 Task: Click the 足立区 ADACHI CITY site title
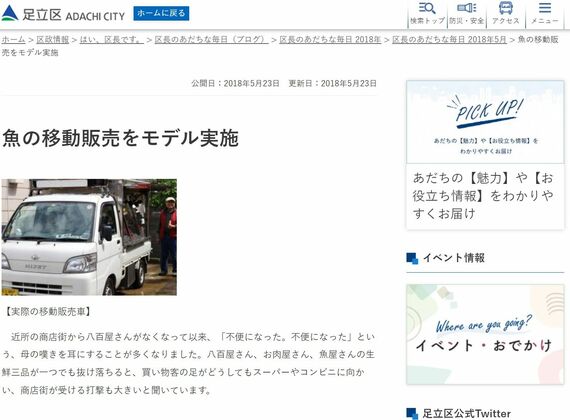pyautogui.click(x=73, y=15)
